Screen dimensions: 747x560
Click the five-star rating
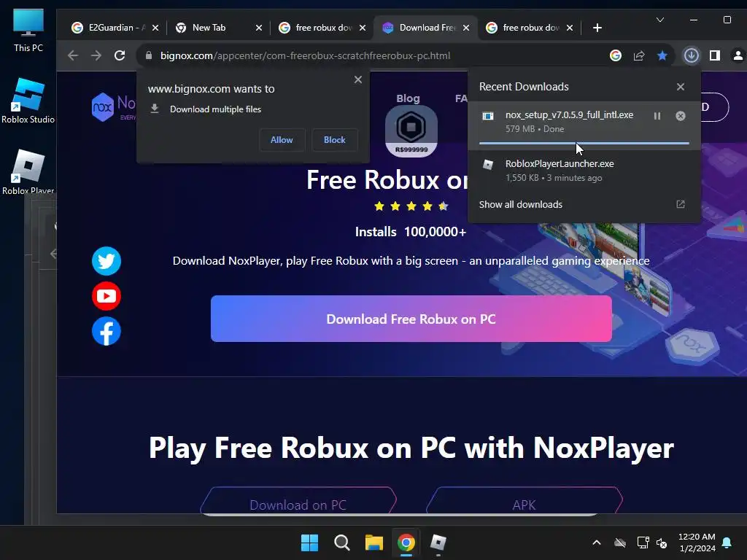411,206
